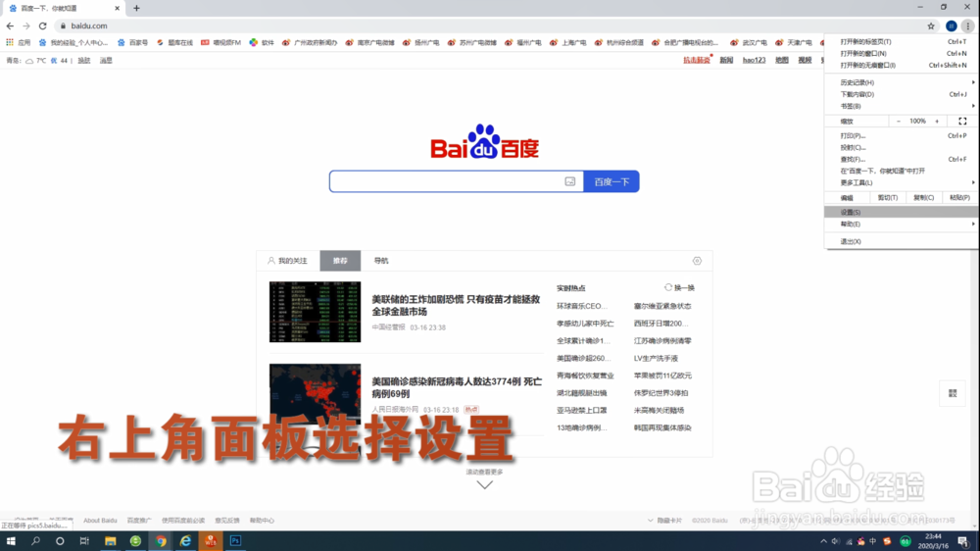Choose 投射(C)... in the Chrome menu
980x551 pixels.
[x=902, y=148]
